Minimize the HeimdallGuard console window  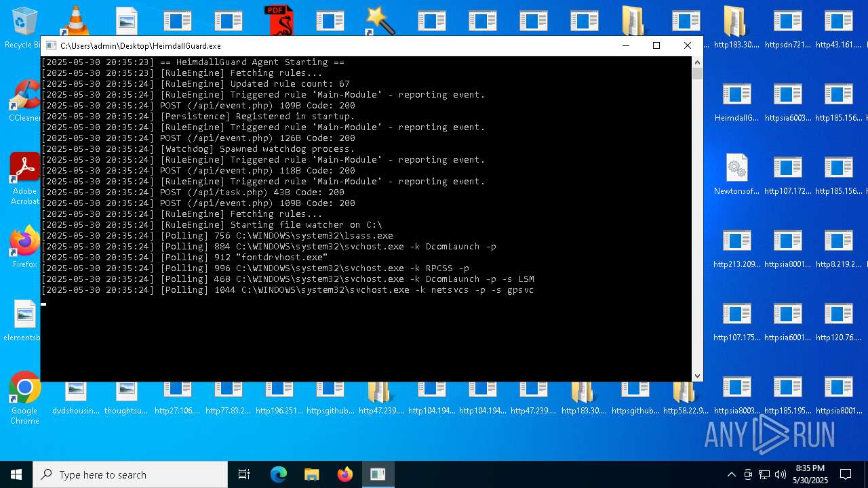tap(625, 45)
